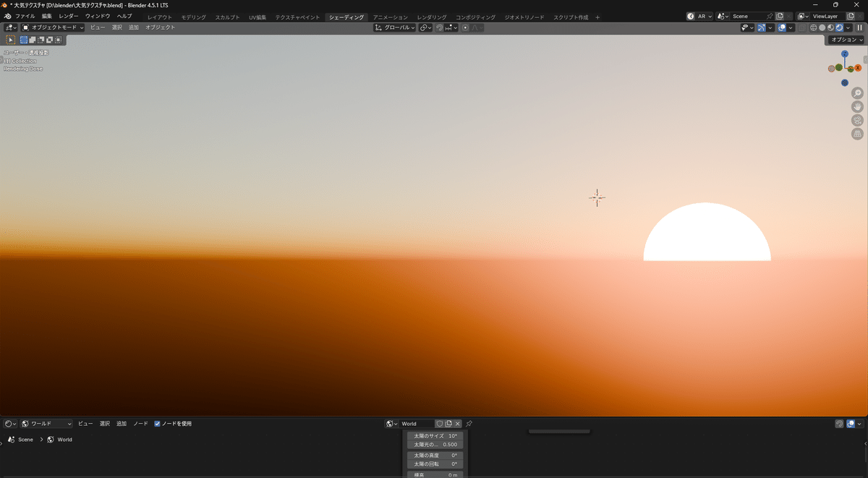Switch to アニメーション workspace tab

coord(391,17)
